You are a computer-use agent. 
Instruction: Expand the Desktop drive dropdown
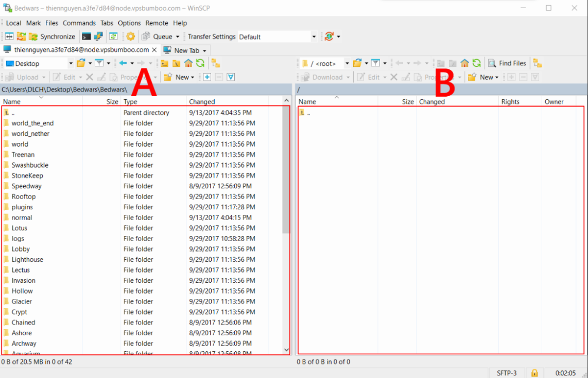[71, 63]
